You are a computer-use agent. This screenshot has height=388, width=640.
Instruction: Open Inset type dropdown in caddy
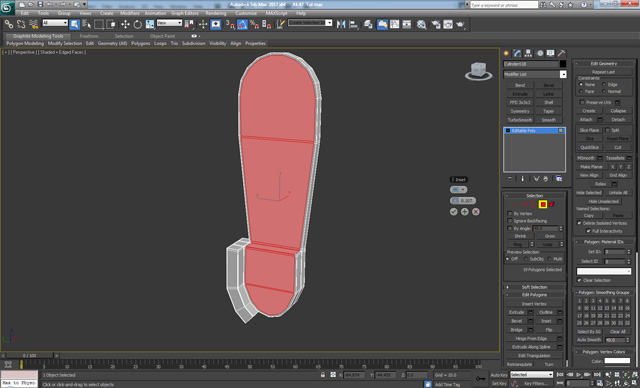458,190
